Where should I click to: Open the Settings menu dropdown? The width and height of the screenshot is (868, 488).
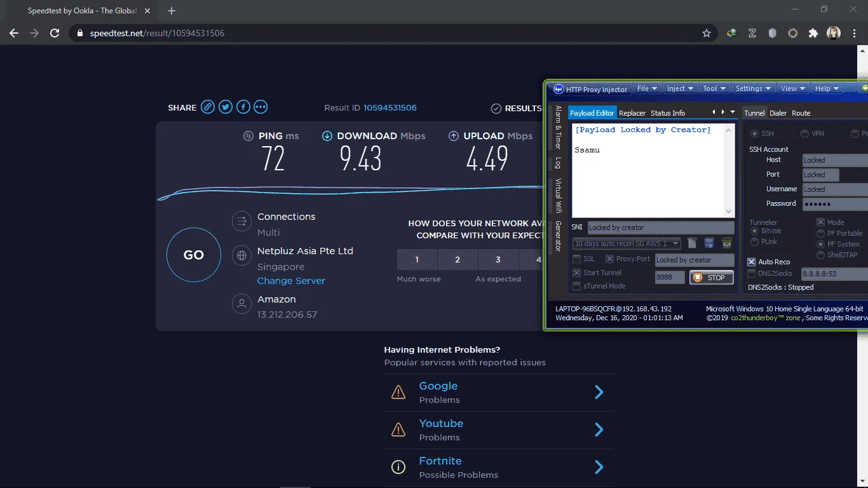(x=753, y=88)
